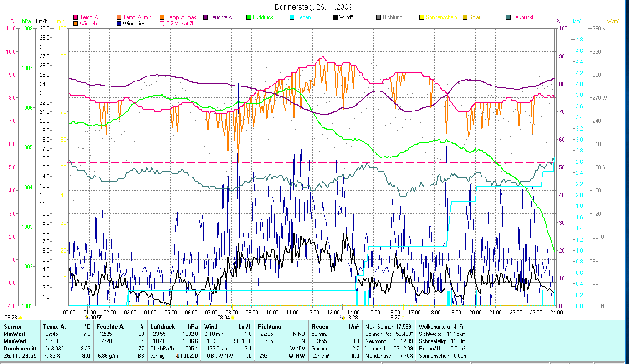Image resolution: width=629 pixels, height=364 pixels.
Task: Click the Solar legend square
Action: [465, 17]
